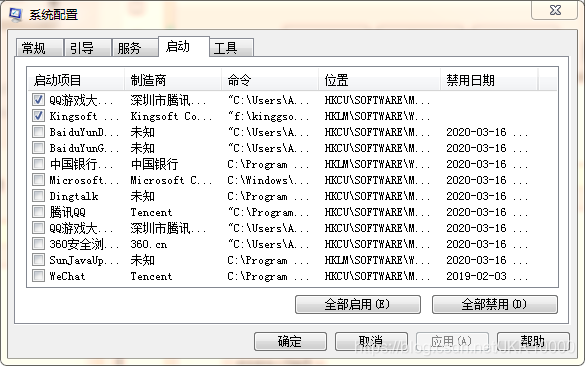
Task: Sort by the 制造商 column header
Action: [173, 79]
